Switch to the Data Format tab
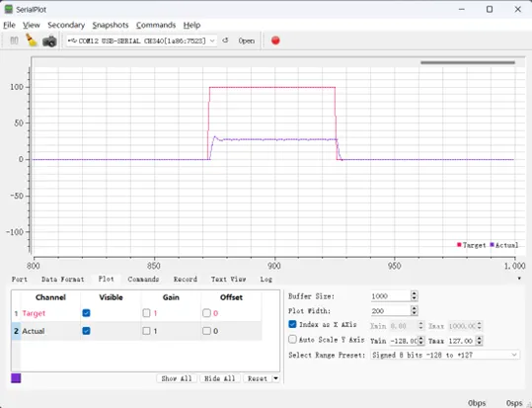 click(62, 280)
